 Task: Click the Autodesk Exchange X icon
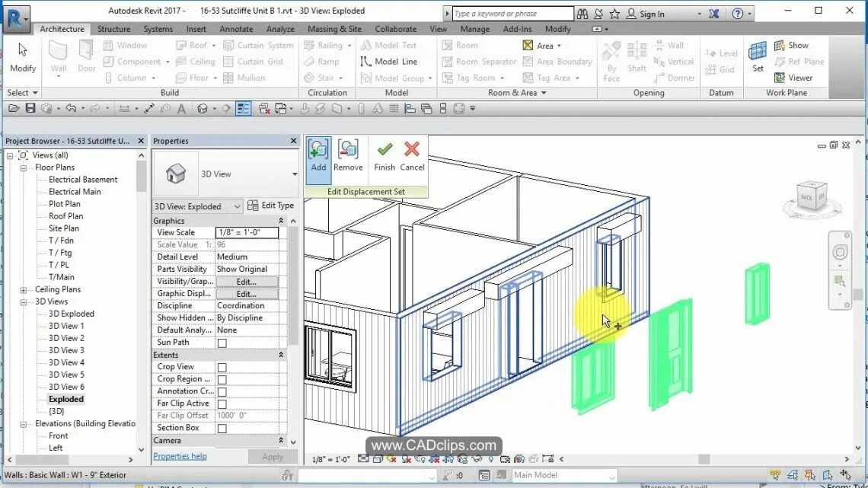pyautogui.click(x=714, y=14)
